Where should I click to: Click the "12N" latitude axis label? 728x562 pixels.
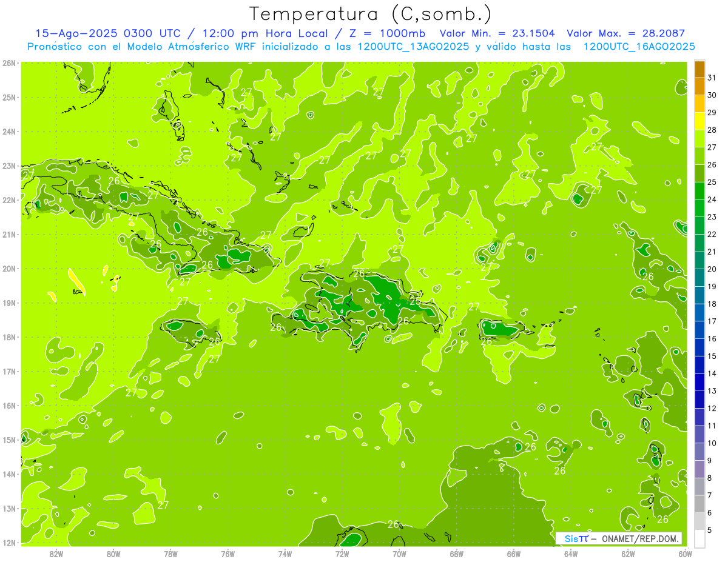click(9, 543)
